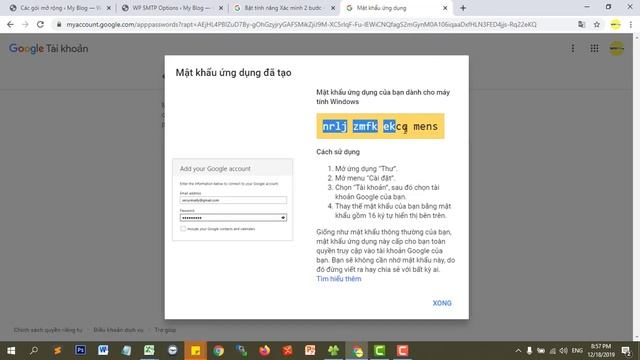The height and width of the screenshot is (360, 640).
Task: Bookmark this page with the star icon
Action: tap(597, 24)
